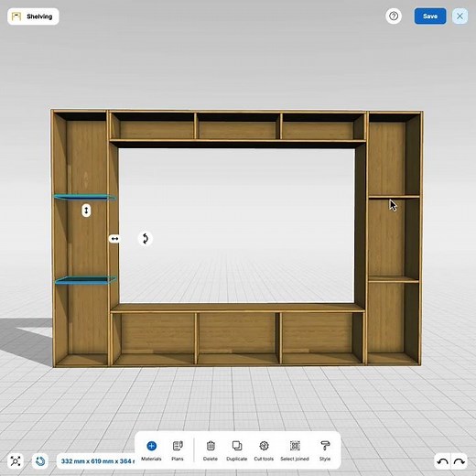Redo the last action
476x476 pixels.
click(459, 461)
